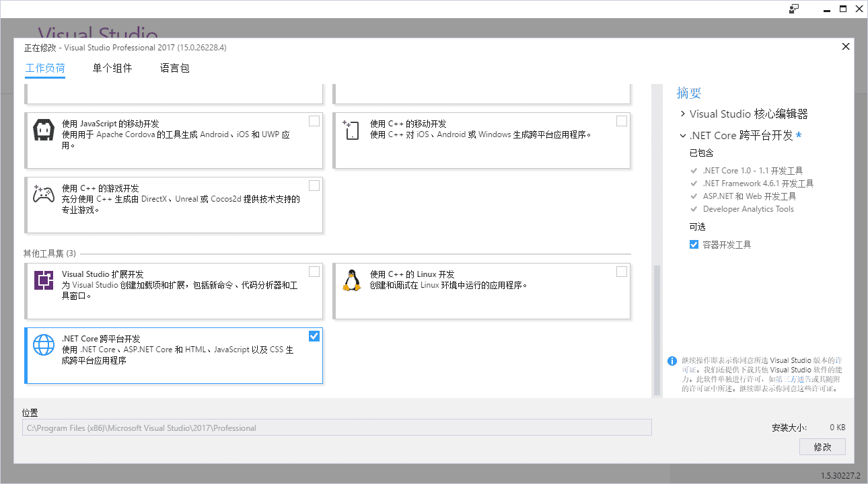Close the 正在修改 installer dialog
This screenshot has width=868, height=484.
pyautogui.click(x=846, y=46)
